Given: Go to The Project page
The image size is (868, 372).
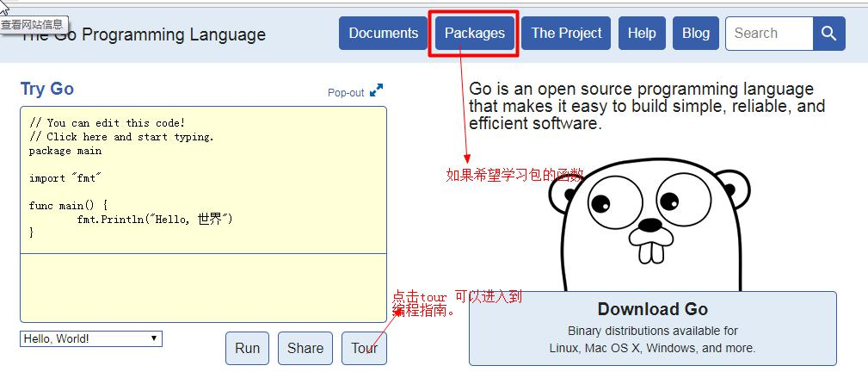Looking at the screenshot, I should click(566, 34).
